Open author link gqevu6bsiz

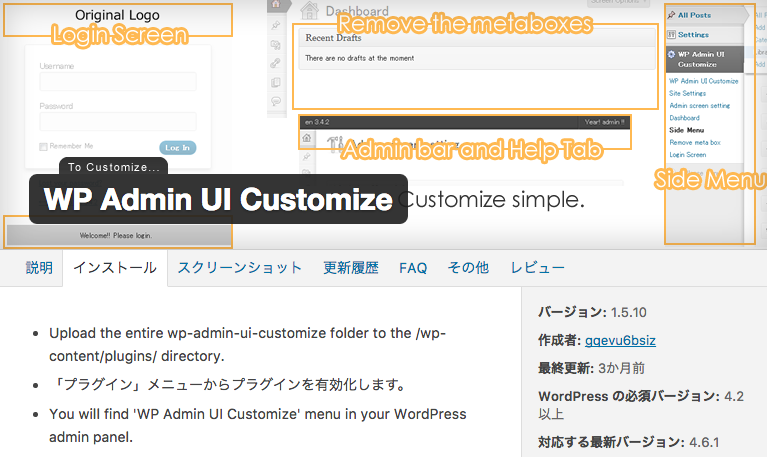pyautogui.click(x=622, y=338)
